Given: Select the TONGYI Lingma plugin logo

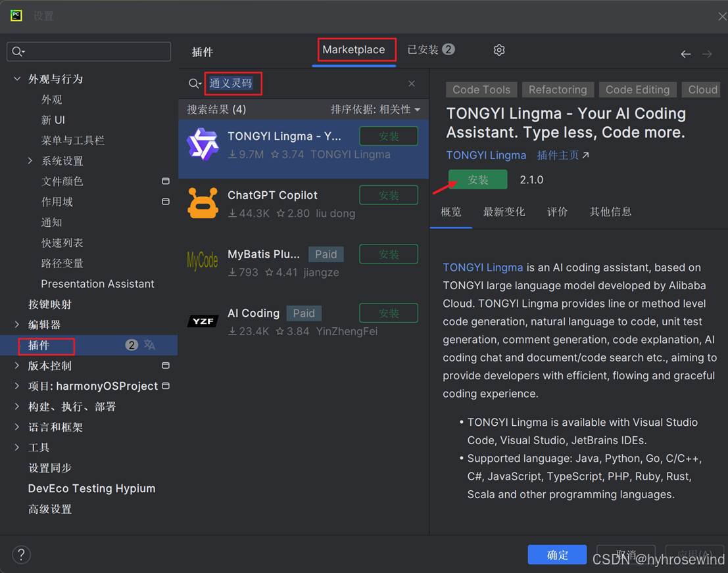Looking at the screenshot, I should 203,145.
